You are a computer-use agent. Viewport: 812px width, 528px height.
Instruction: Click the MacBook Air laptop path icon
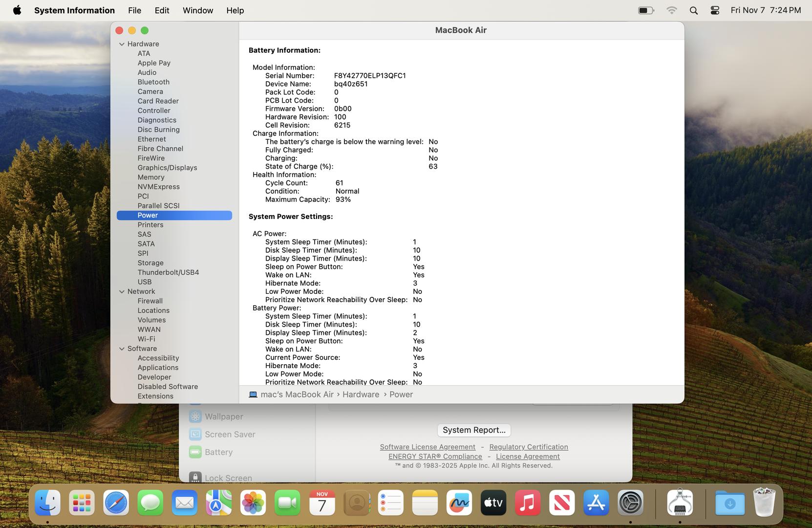tap(253, 395)
